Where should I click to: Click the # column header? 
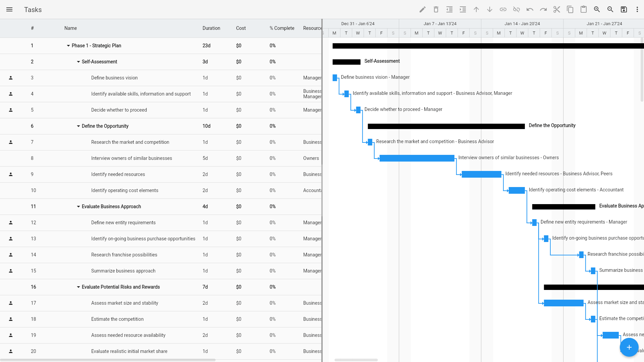pyautogui.click(x=32, y=28)
